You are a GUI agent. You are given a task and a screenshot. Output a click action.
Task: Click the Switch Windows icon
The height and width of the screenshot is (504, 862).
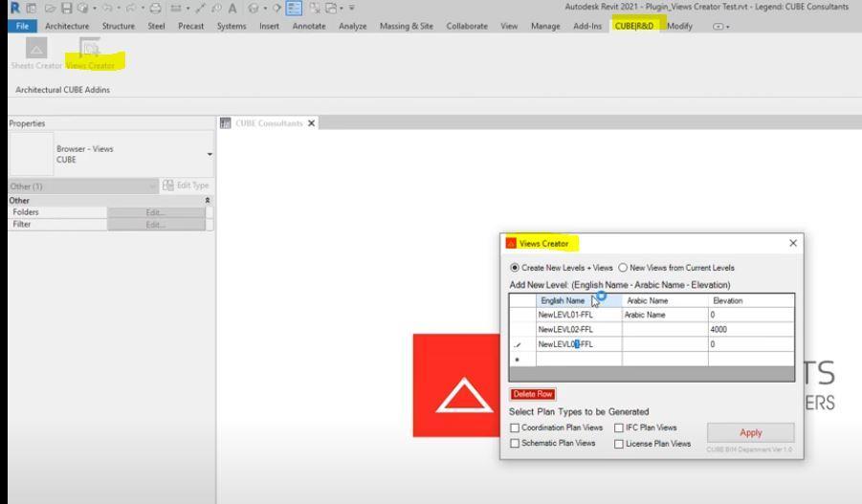[331, 9]
